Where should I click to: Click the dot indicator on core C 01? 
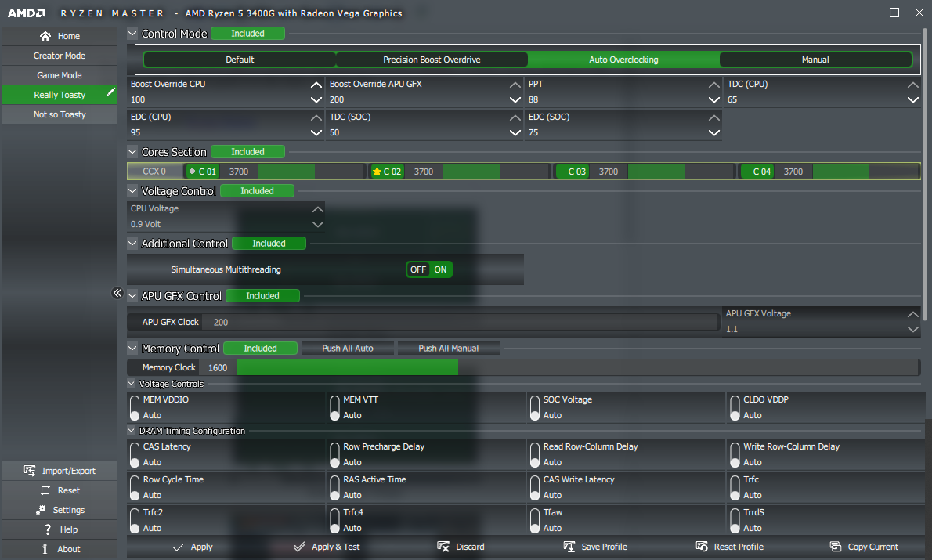point(192,172)
